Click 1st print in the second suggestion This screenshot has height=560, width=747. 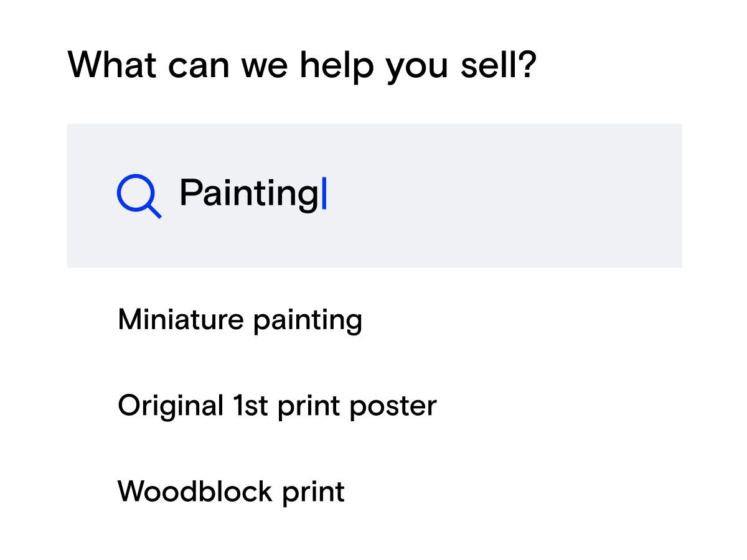coord(286,406)
